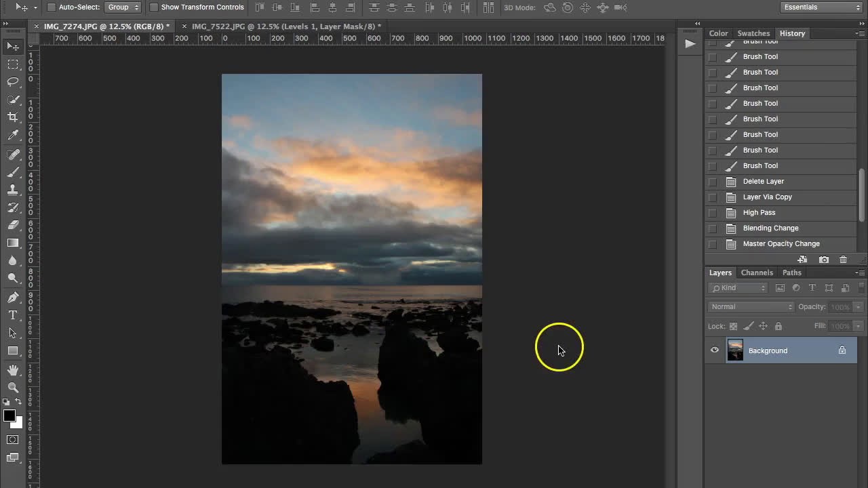This screenshot has width=868, height=488.
Task: Delete current state with History panel trash icon
Action: pos(843,260)
